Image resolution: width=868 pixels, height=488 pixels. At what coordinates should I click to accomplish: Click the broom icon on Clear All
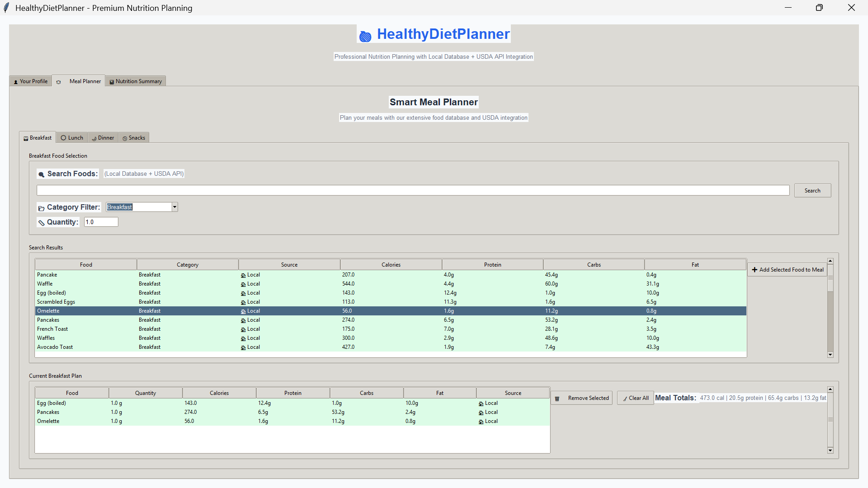tap(625, 399)
